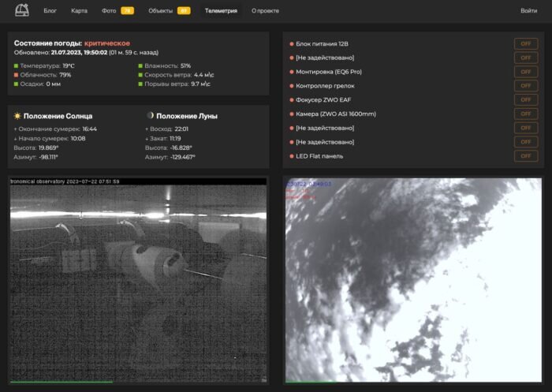Click red status dot of LED Flat панель
The height and width of the screenshot is (392, 552).
(x=292, y=156)
